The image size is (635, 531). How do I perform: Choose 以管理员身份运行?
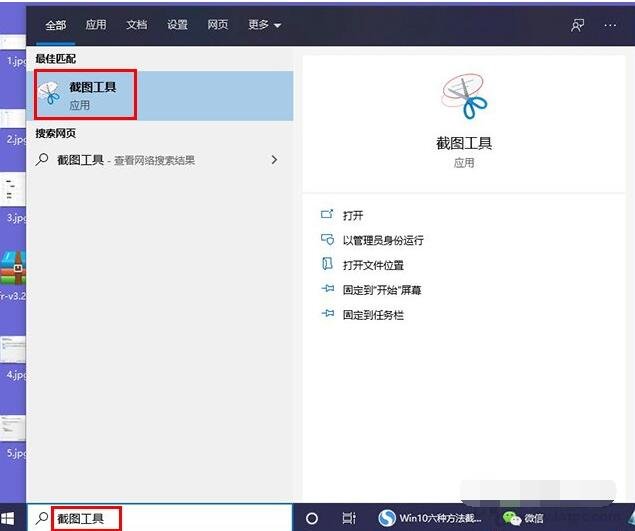pyautogui.click(x=383, y=240)
